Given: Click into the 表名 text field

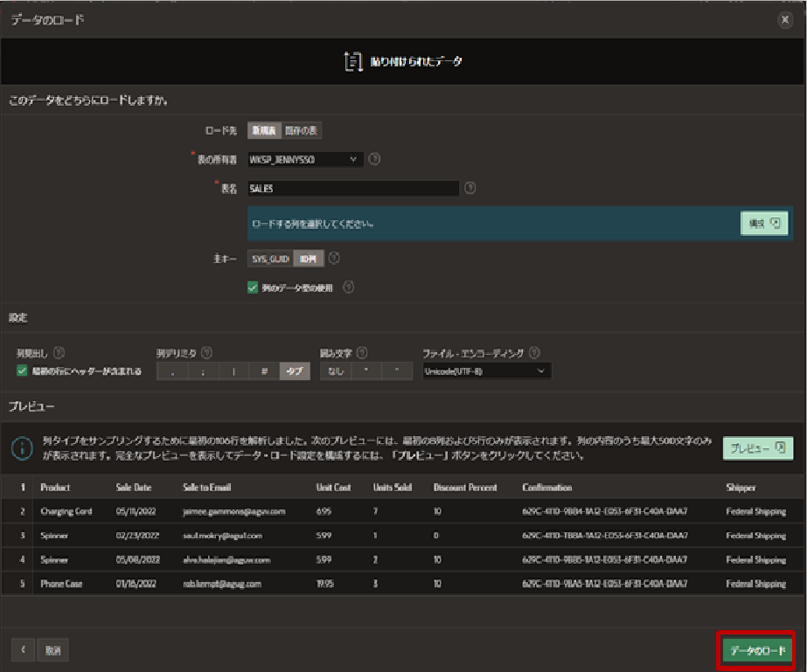Looking at the screenshot, I should pos(353,188).
